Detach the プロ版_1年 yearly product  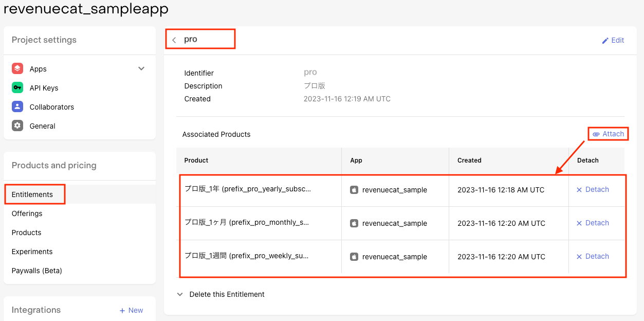(593, 189)
